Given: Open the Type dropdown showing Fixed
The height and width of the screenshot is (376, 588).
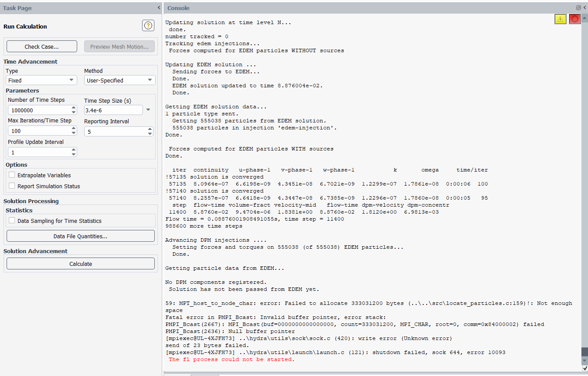Looking at the screenshot, I should tap(41, 80).
